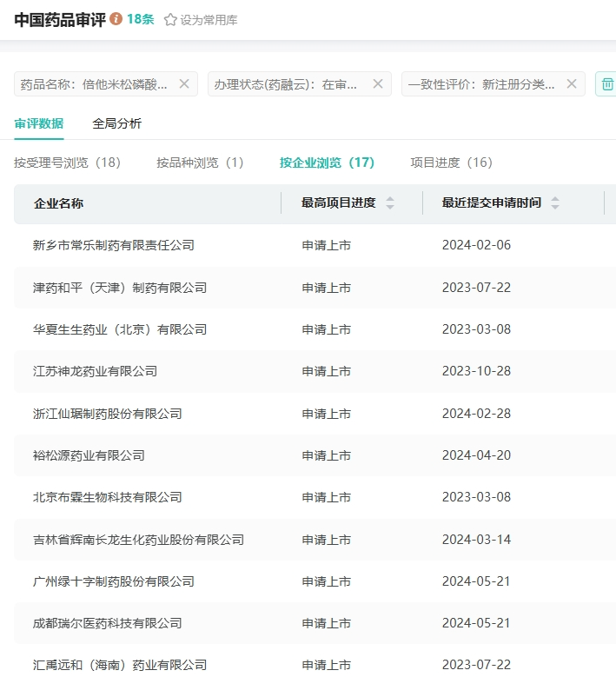Open 广州绿十字制药股份有限公司 company row

point(114,581)
